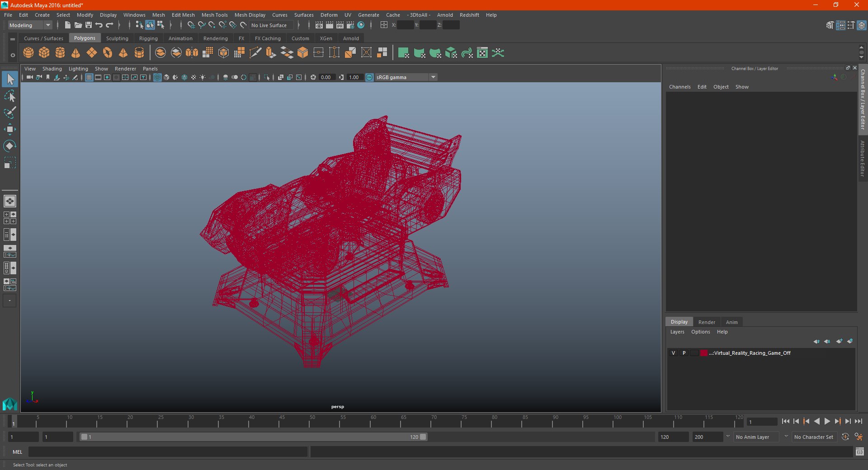The image size is (868, 470).
Task: Create a polygon sphere from the shelf
Action: 28,53
